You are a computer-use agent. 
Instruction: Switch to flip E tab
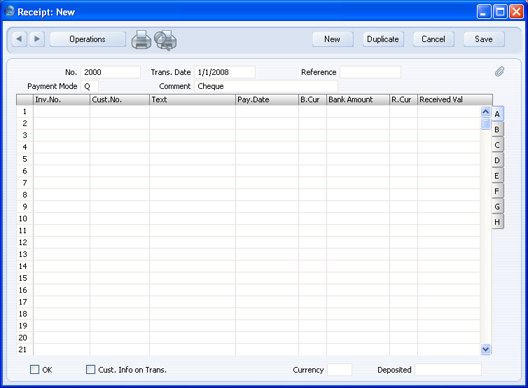[497, 176]
